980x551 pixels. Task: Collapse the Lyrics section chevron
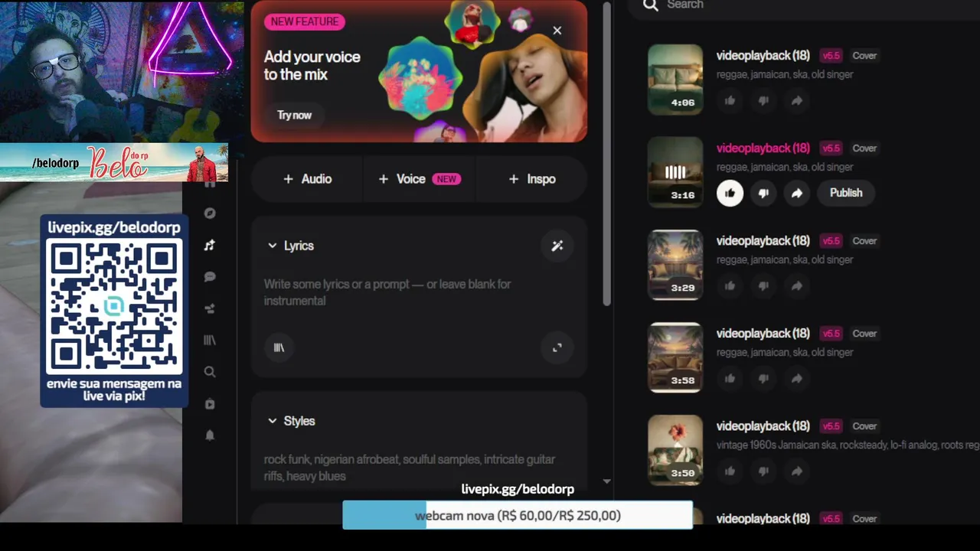click(272, 246)
